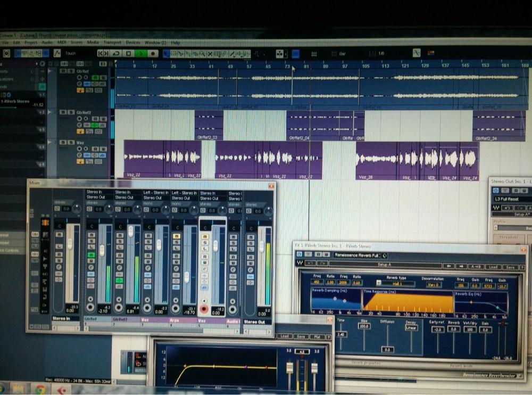The width and height of the screenshot is (532, 395).
Task: Click the green transport Play button
Action: point(140,53)
